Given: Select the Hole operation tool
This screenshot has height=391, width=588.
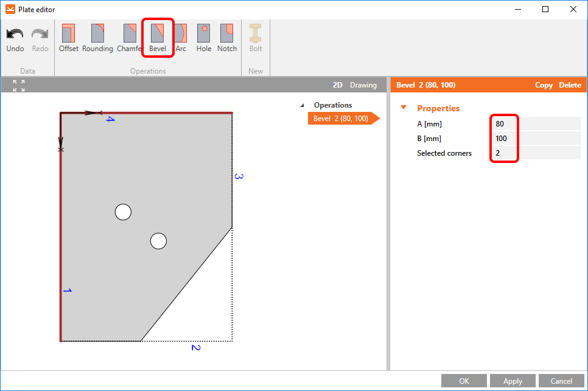Looking at the screenshot, I should [x=204, y=38].
